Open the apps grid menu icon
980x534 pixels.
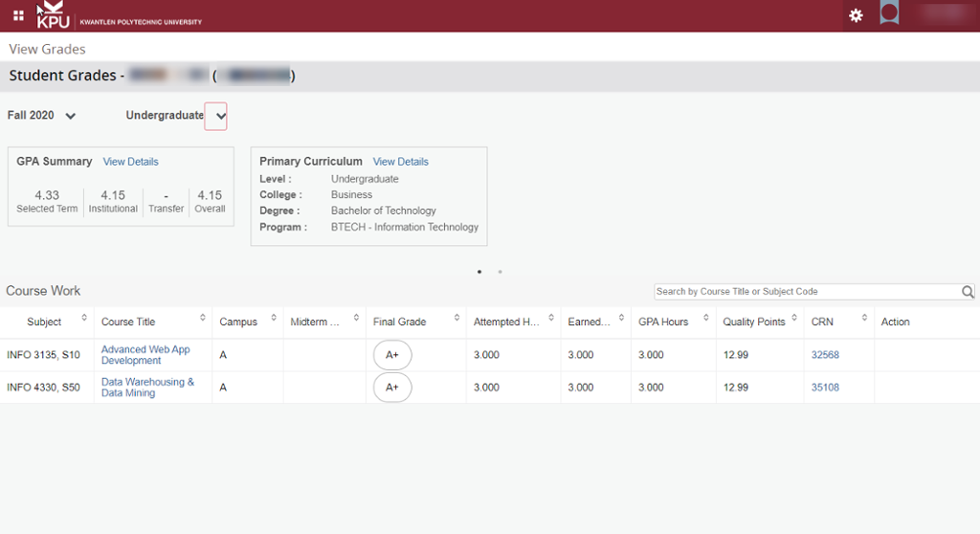click(x=18, y=15)
